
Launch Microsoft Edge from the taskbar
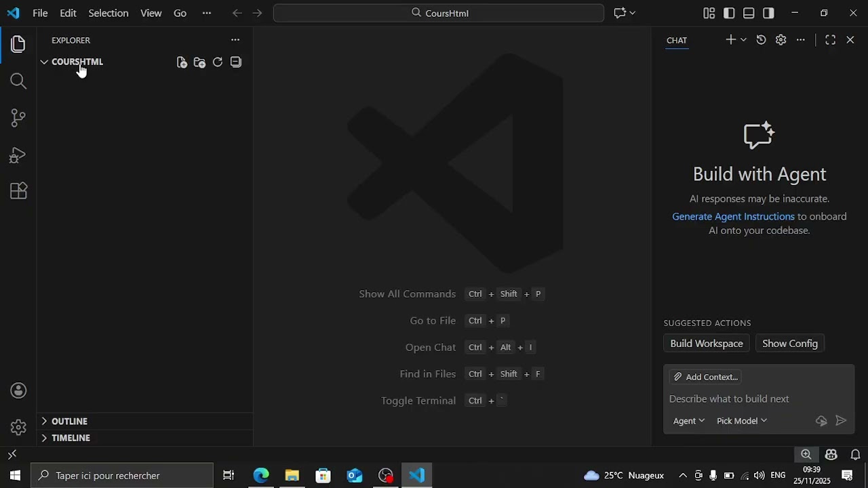(261, 475)
